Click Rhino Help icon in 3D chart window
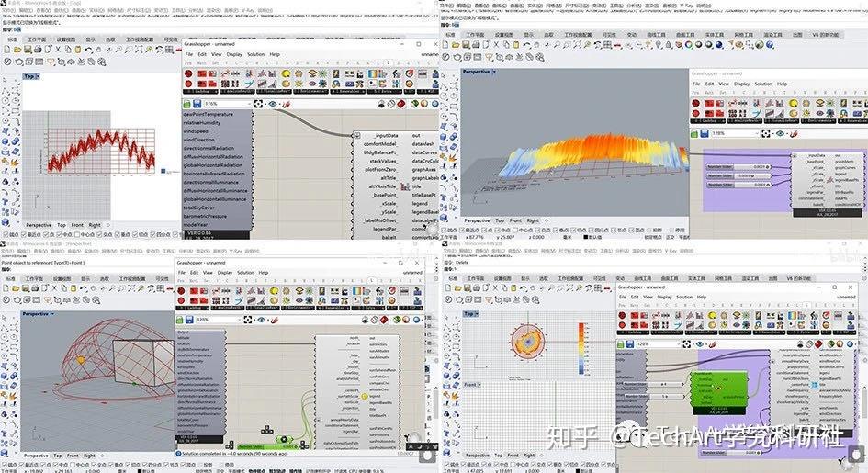This screenshot has height=473, width=868. point(770,45)
